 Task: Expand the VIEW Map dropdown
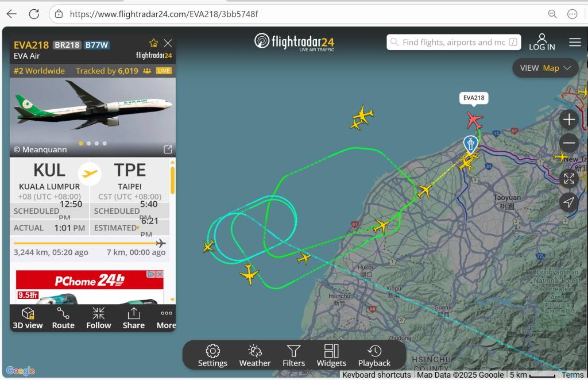pyautogui.click(x=546, y=68)
